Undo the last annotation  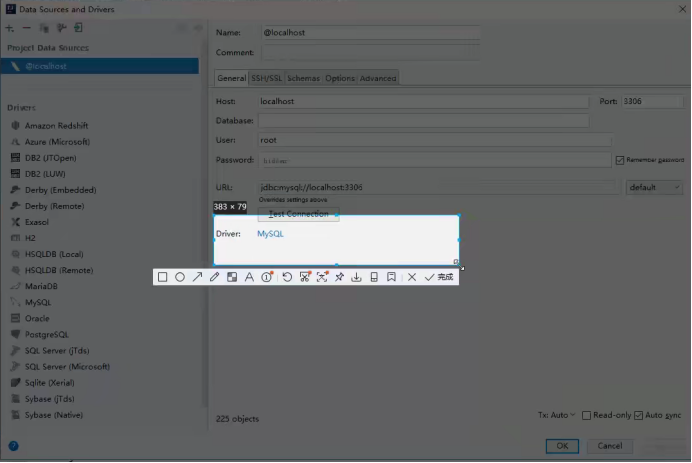[287, 277]
